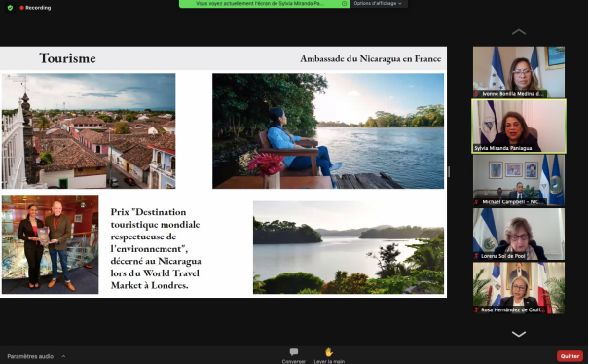Select Sylvia Miranda Paniagua's video thumbnail
The height and width of the screenshot is (364, 589).
point(519,127)
